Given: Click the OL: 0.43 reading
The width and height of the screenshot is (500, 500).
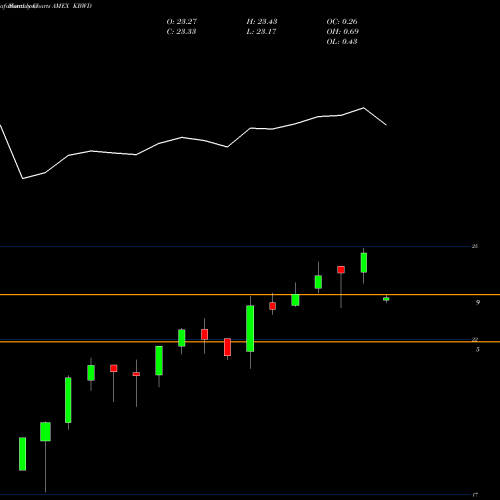Looking at the screenshot, I should (x=342, y=42).
